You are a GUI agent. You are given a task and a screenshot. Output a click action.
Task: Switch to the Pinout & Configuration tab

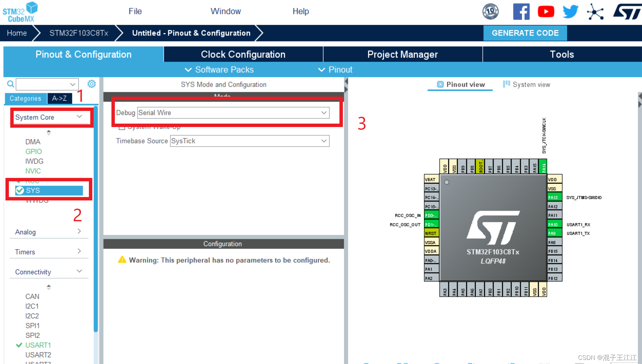[83, 54]
